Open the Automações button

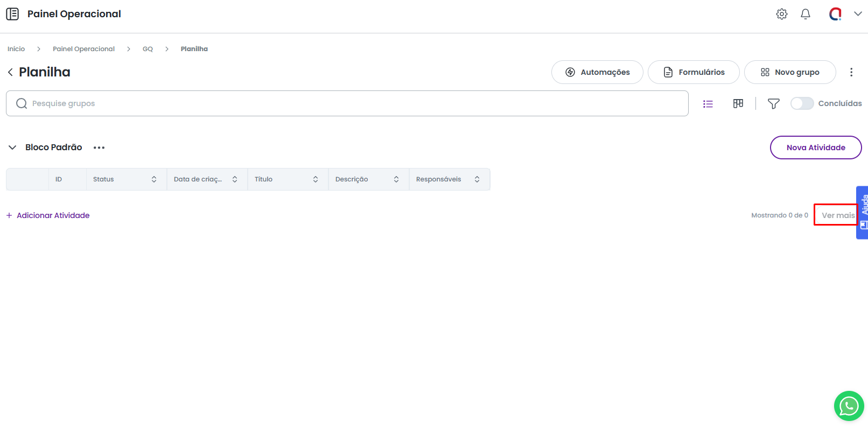pos(597,72)
